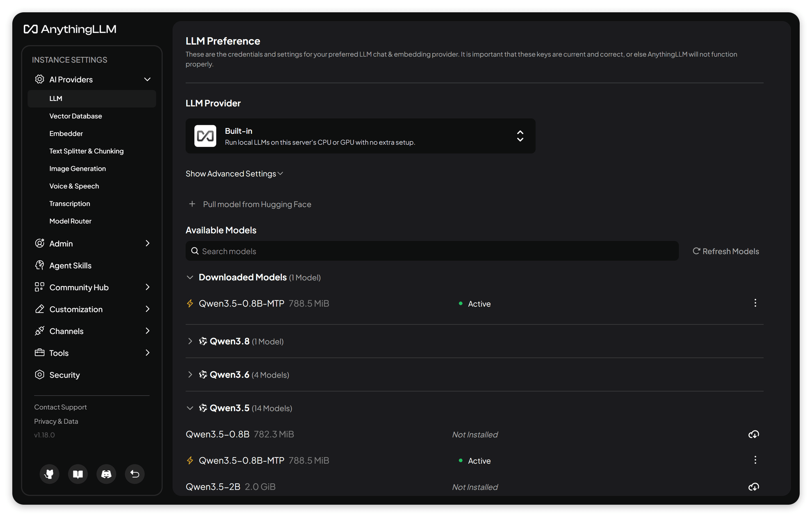Click Pull model from Hugging Face

[x=250, y=204]
